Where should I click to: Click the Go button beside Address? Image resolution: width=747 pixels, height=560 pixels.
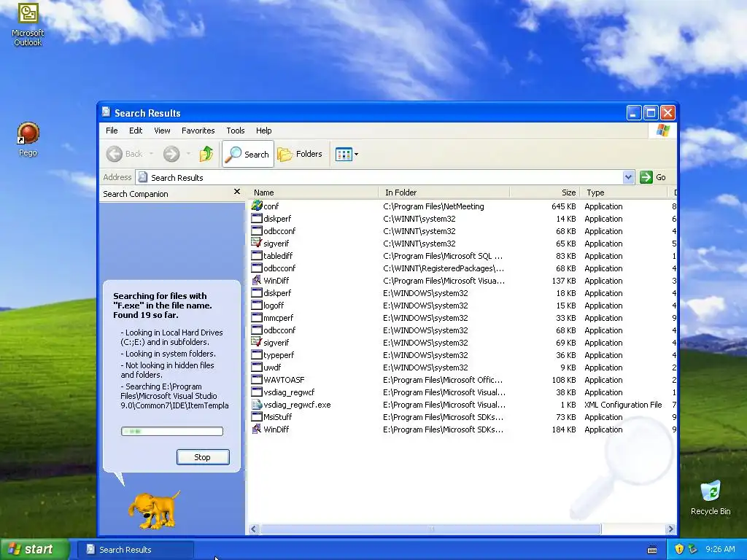(653, 177)
